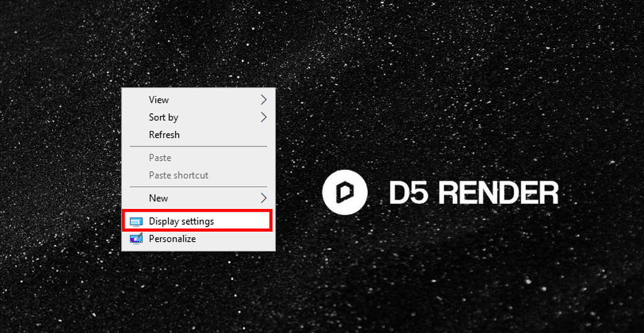Click the disabled Paste shortcut entry
Viewport: 644px width, 333px height.
click(x=179, y=176)
